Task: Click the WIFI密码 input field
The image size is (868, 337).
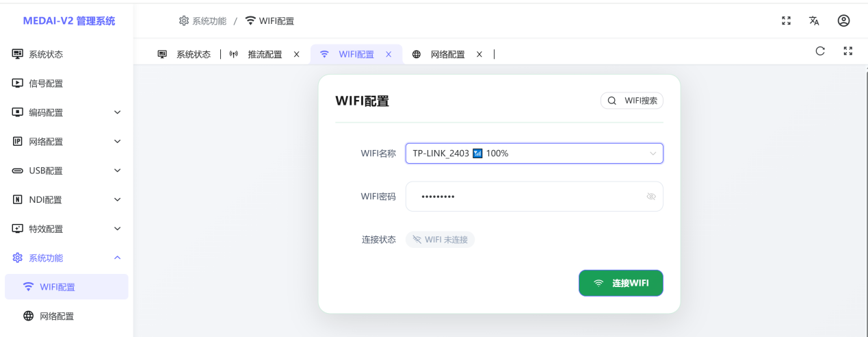Action: point(534,197)
